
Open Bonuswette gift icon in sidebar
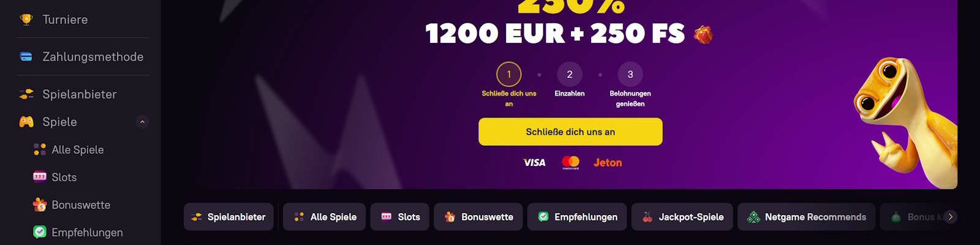[x=40, y=205]
